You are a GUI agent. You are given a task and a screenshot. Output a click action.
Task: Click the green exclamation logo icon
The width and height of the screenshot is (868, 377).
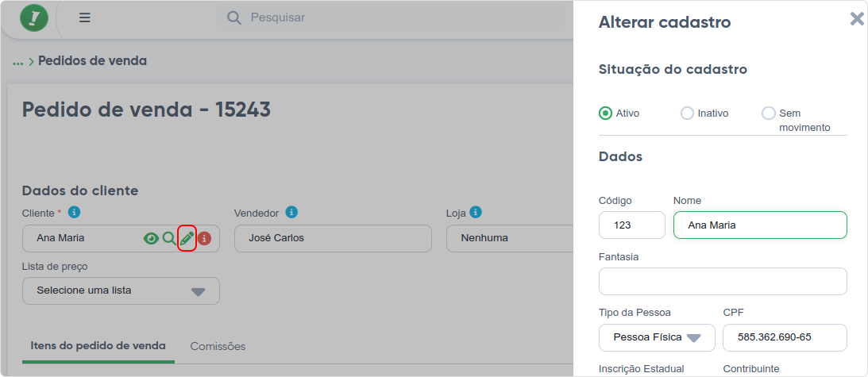34,17
